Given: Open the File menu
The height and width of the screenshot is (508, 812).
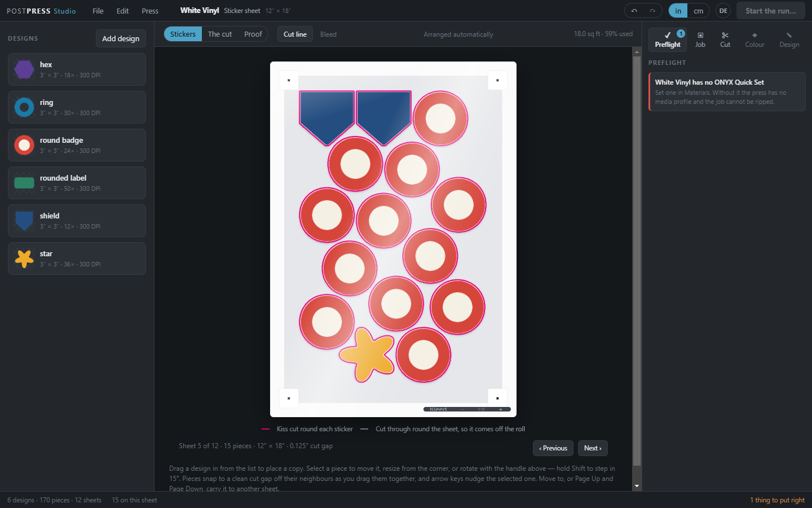Looking at the screenshot, I should [98, 11].
